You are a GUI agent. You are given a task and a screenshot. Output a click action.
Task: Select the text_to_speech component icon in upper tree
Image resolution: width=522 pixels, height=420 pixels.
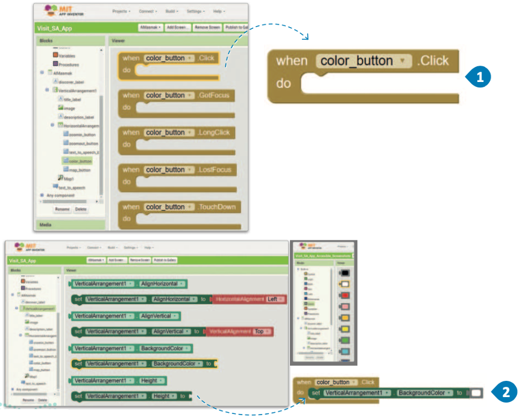[x=55, y=187]
